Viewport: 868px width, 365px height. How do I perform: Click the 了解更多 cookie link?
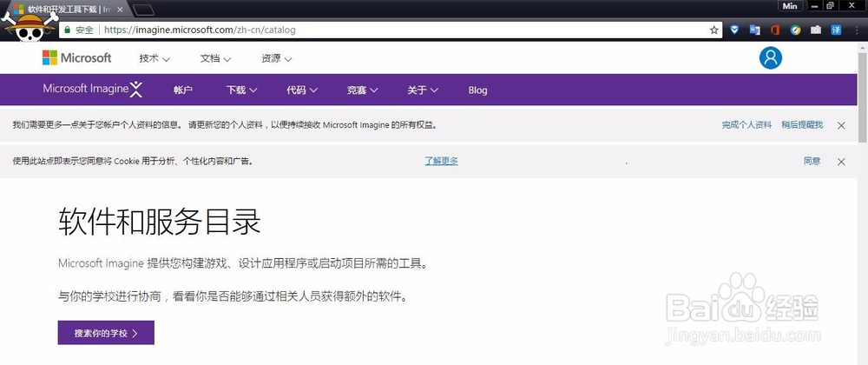point(441,161)
